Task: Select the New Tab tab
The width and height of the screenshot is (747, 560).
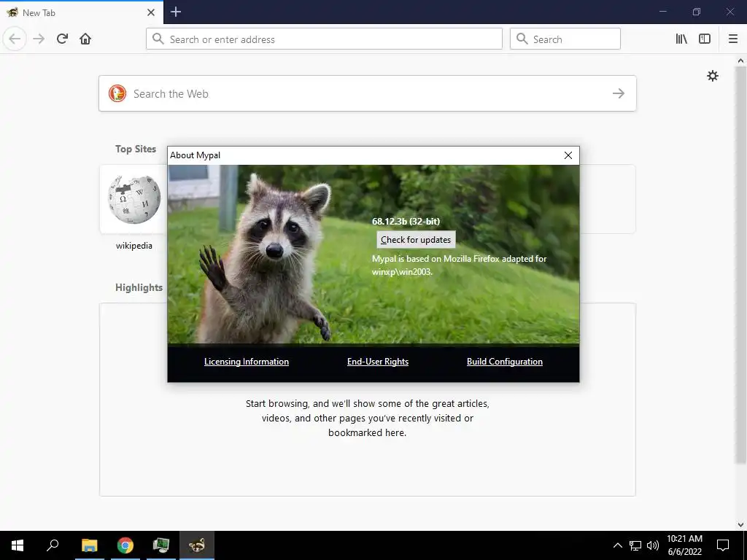Action: pos(82,12)
